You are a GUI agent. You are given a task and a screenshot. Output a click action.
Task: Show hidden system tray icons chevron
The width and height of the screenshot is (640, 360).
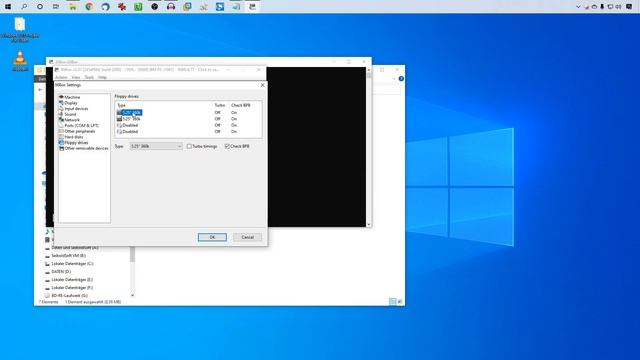click(578, 7)
